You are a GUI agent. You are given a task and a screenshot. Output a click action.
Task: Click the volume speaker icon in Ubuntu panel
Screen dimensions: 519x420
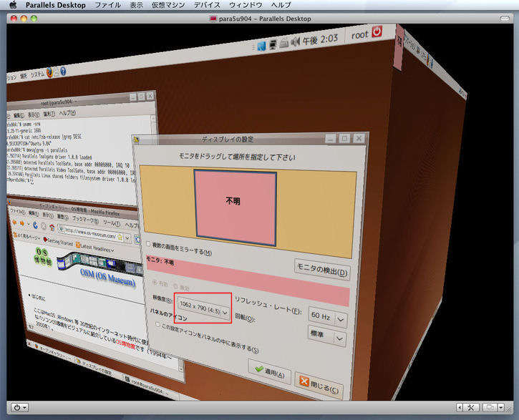click(x=295, y=42)
